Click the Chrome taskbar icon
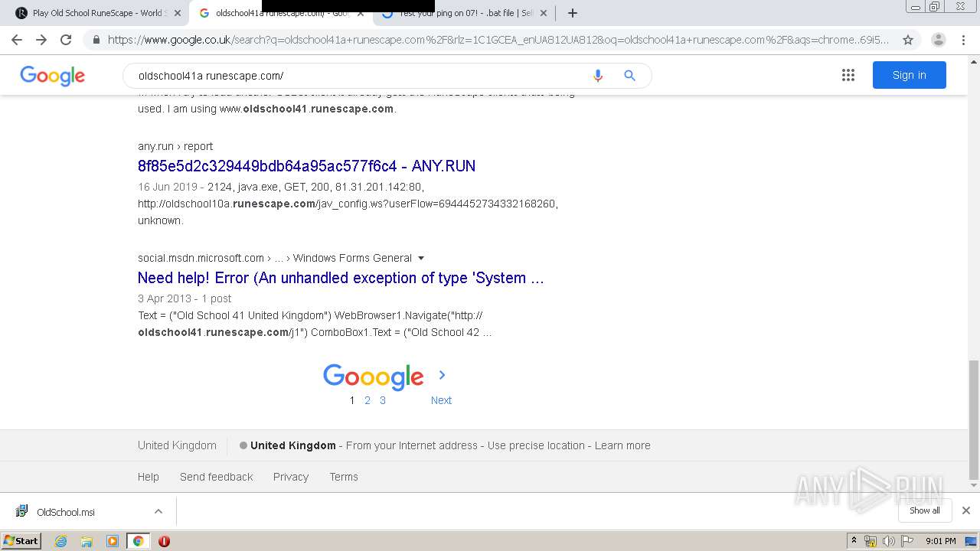980x551 pixels. 138,541
